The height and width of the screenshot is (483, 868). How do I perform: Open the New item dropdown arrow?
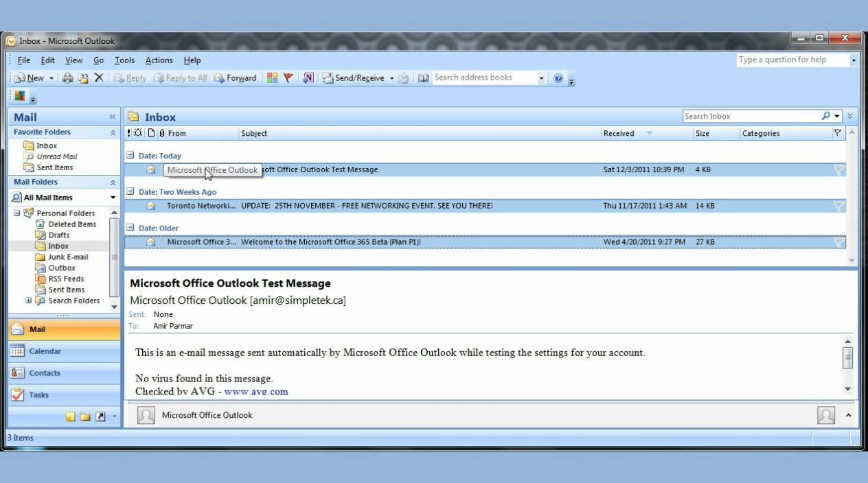[x=51, y=78]
